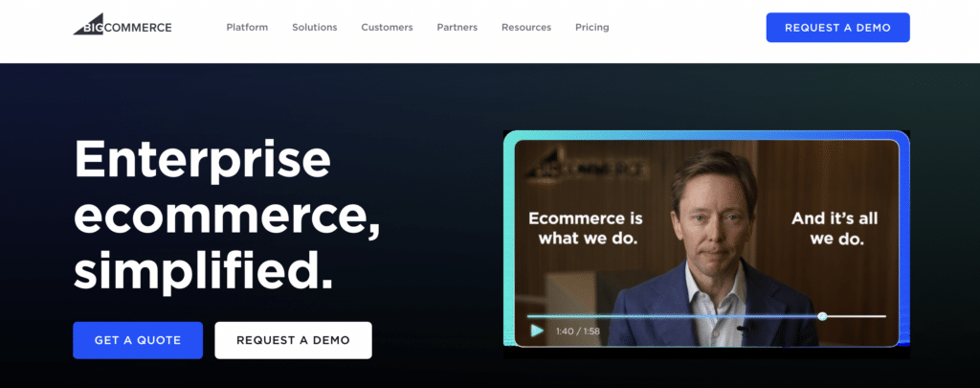Click the header Request a Demo button
Screen dimensions: 980x388
click(x=837, y=28)
